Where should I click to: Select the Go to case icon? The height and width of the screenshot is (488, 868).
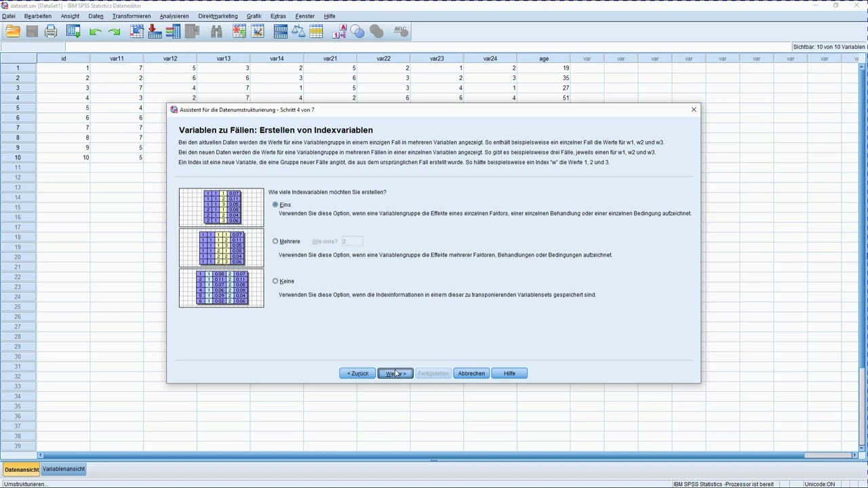pos(137,31)
